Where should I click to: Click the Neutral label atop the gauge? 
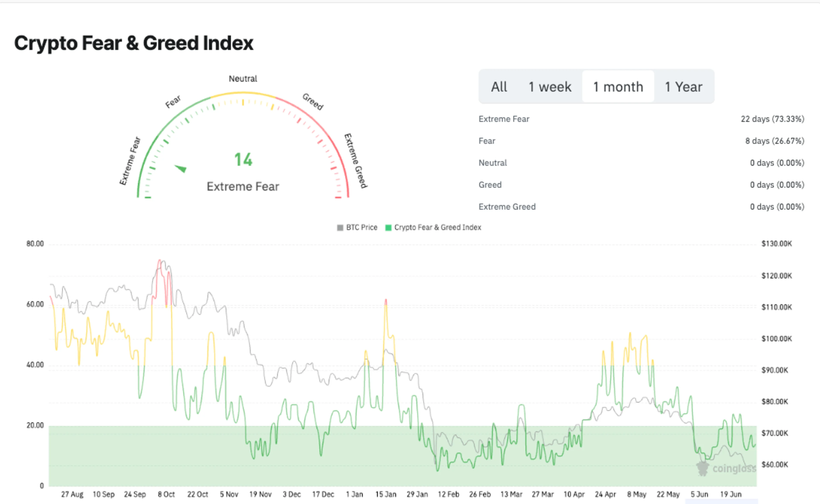243,79
